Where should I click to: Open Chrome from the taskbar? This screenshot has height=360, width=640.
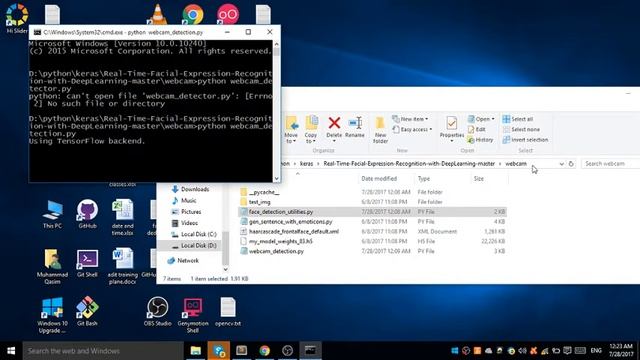coord(264,351)
